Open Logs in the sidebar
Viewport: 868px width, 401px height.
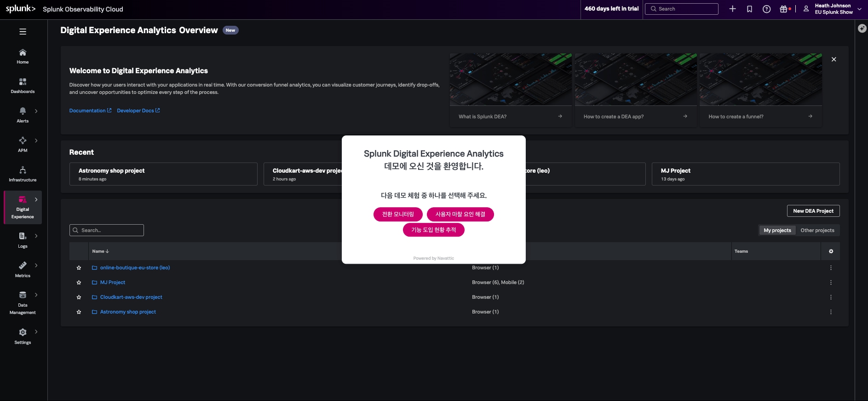pyautogui.click(x=23, y=240)
